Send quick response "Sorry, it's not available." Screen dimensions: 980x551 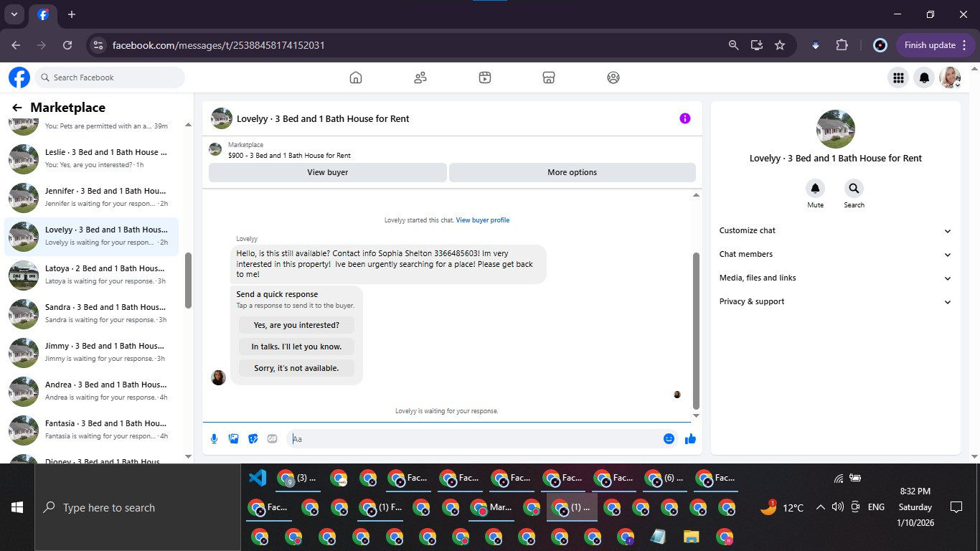click(x=296, y=368)
